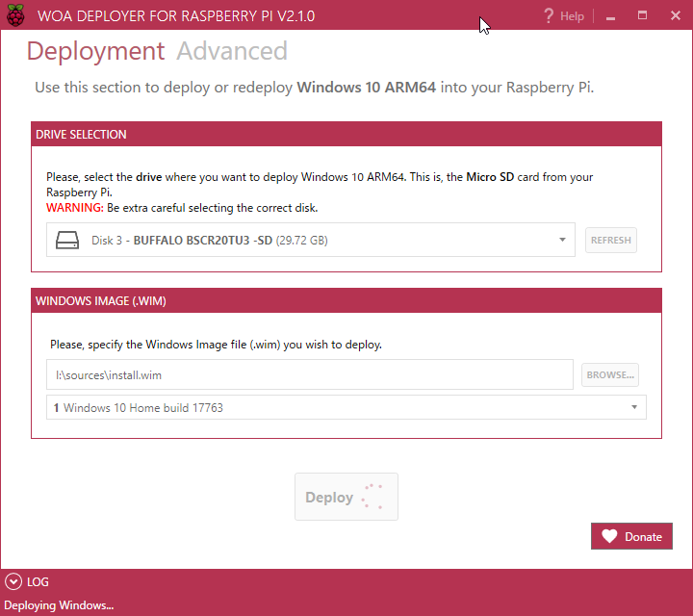Click the install.wim path input field

310,374
